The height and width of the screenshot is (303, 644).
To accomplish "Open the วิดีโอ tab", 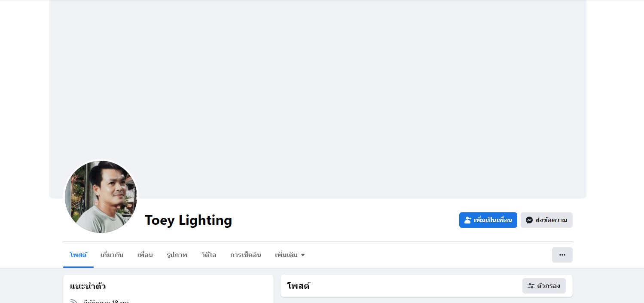I will coord(208,255).
